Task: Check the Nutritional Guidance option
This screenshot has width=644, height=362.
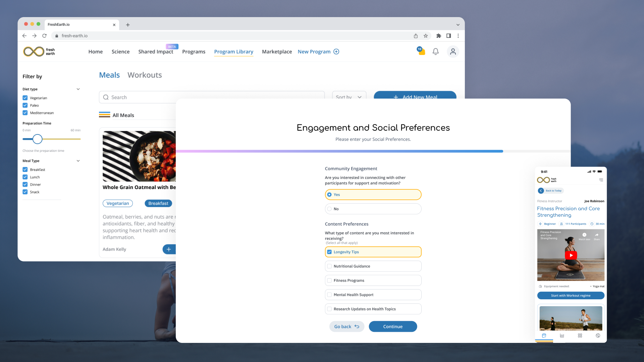Action: click(x=329, y=266)
